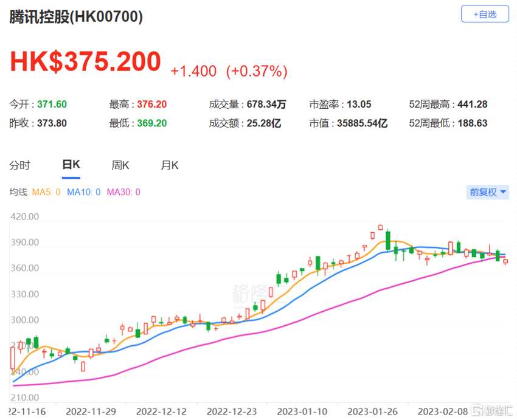517x420 pixels.
Task: Switch to the 分时 chart tab
Action: [19, 165]
